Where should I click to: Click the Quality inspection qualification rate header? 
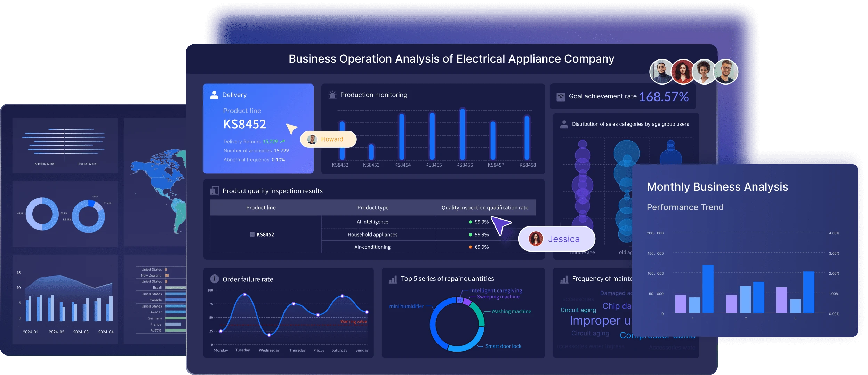click(484, 208)
